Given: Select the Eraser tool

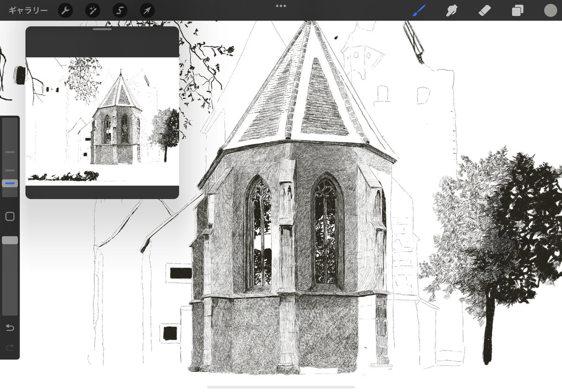Looking at the screenshot, I should pyautogui.click(x=485, y=10).
